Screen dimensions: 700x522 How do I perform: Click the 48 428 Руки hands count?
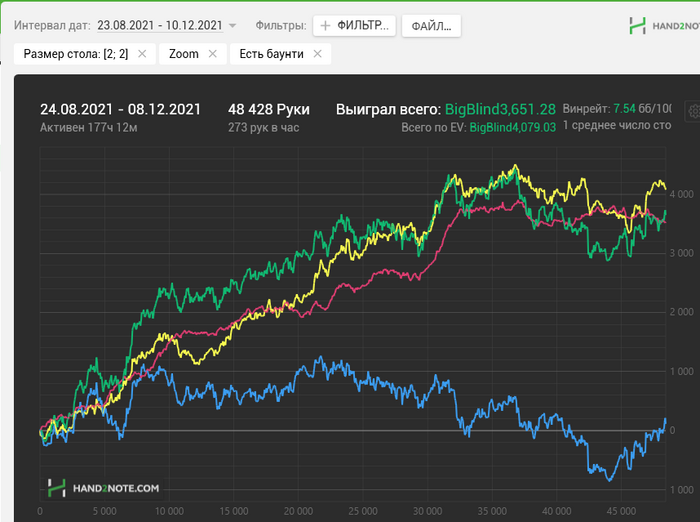(x=269, y=109)
